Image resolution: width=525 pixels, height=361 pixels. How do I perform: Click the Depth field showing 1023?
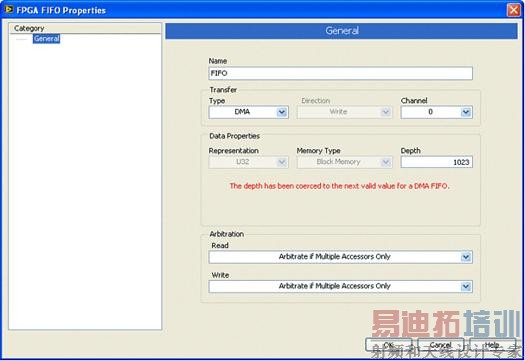click(x=437, y=162)
